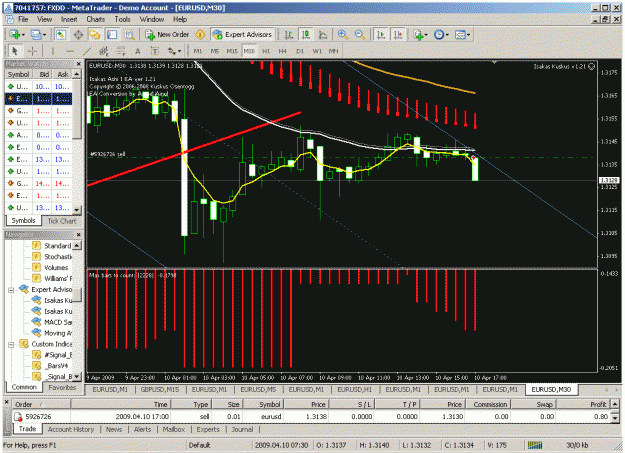Switch the timeframe to M15
Viewport: 625px width, 453px height.
click(x=232, y=51)
